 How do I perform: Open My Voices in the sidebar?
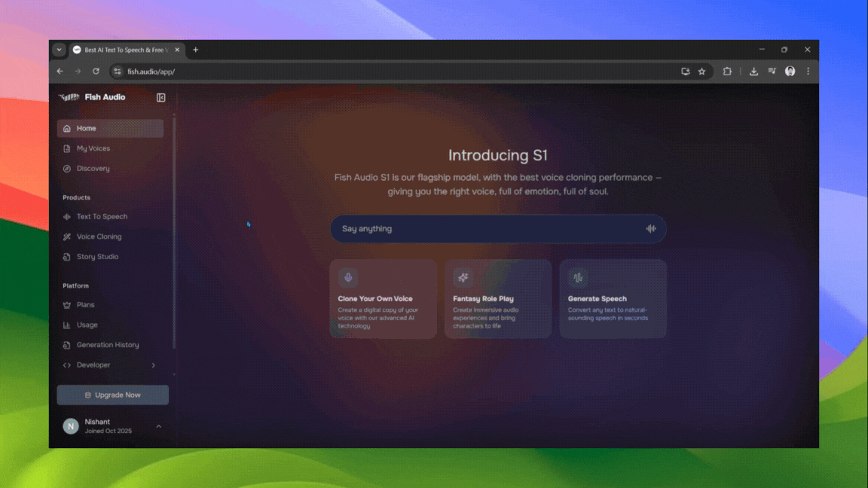(93, 148)
